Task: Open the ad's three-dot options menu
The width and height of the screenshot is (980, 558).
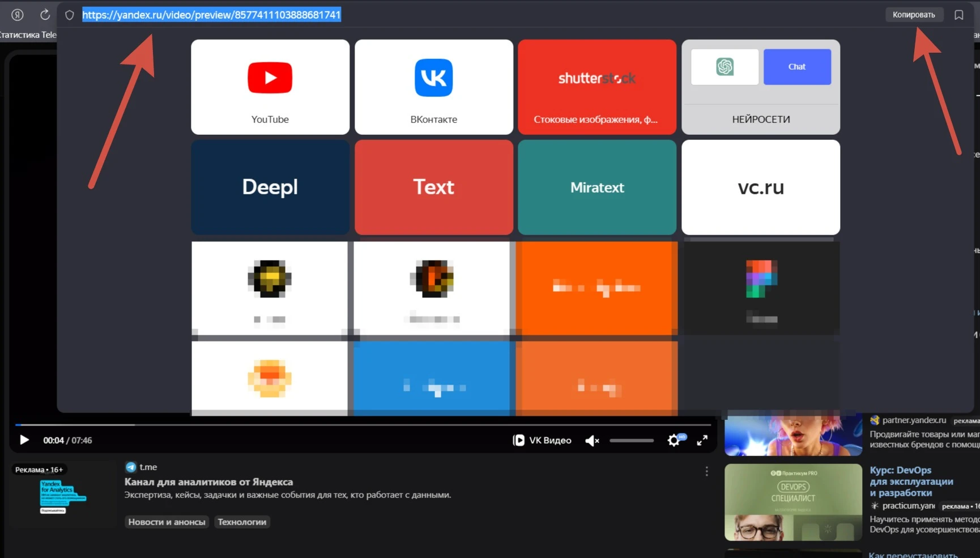Action: (x=706, y=471)
